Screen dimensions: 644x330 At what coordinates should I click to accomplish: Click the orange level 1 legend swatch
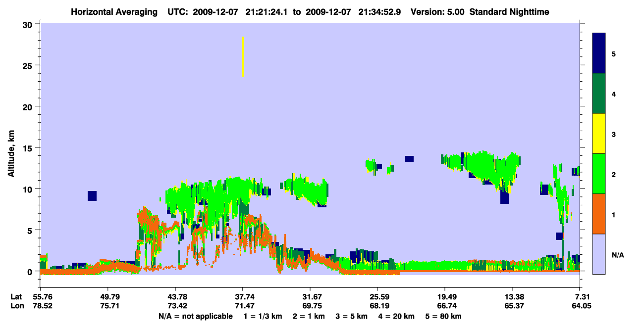599,214
